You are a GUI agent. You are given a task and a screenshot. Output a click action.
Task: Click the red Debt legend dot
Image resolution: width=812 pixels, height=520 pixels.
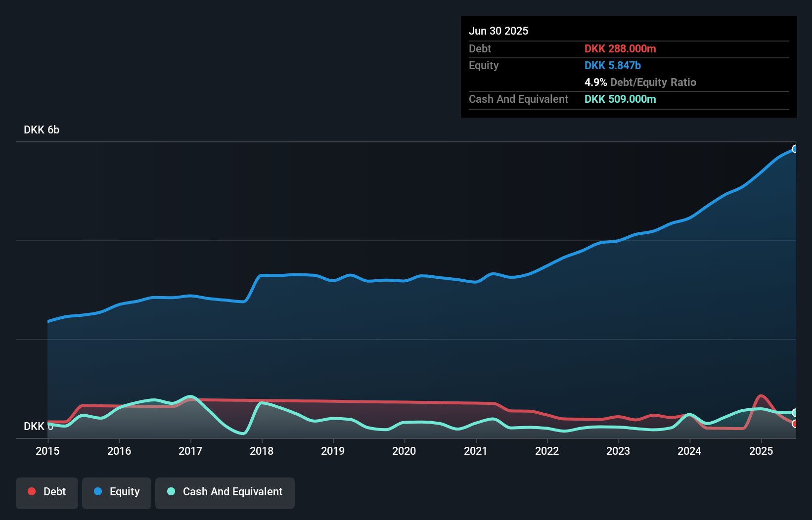32,491
